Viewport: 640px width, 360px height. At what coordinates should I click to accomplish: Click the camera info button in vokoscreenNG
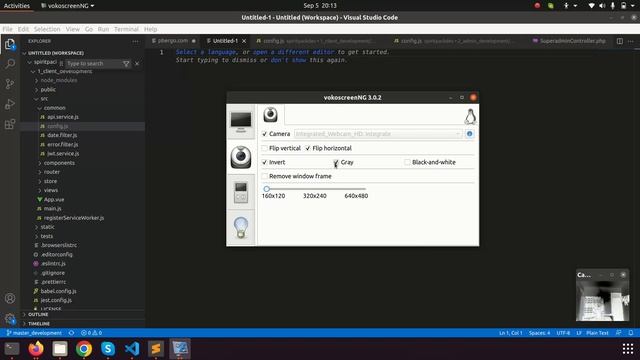[x=469, y=134]
